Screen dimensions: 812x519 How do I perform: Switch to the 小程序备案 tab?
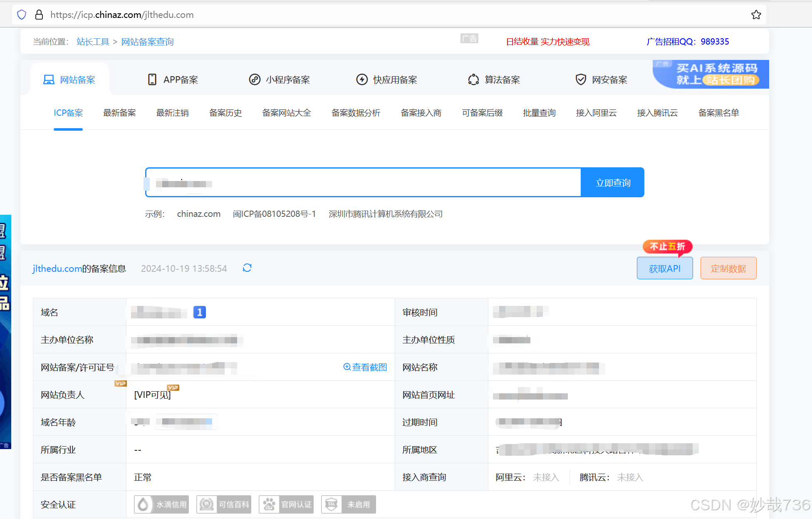tap(280, 79)
